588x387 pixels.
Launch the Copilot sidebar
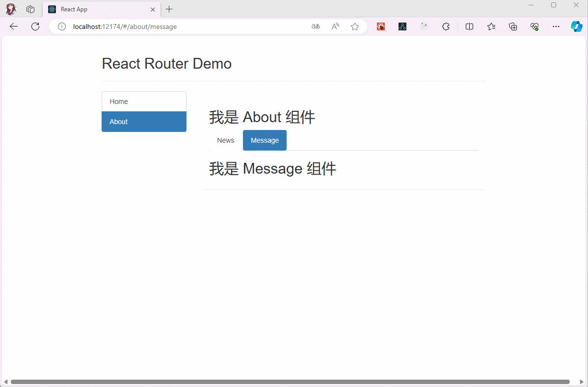point(576,26)
